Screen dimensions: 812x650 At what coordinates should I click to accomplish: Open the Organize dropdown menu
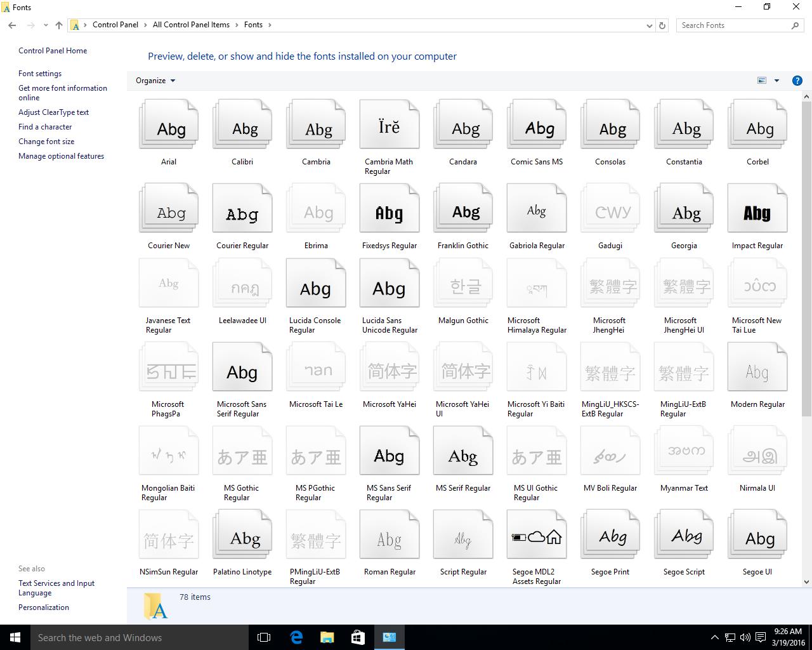point(155,81)
